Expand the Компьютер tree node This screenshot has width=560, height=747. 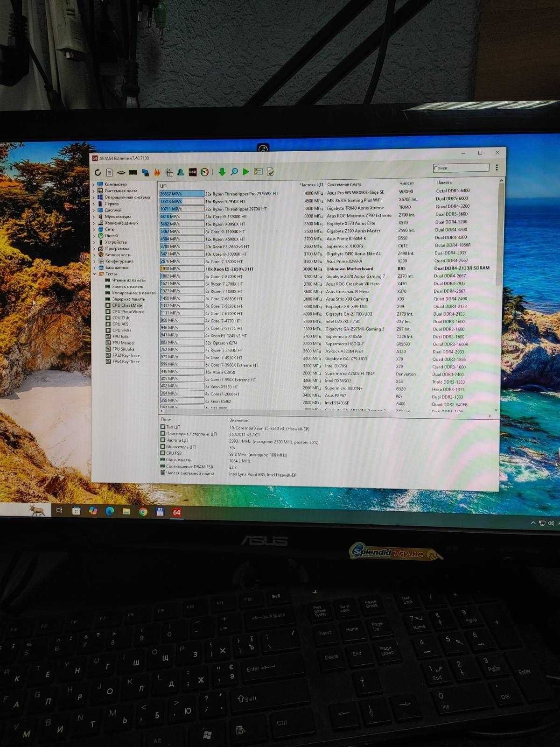pos(93,184)
